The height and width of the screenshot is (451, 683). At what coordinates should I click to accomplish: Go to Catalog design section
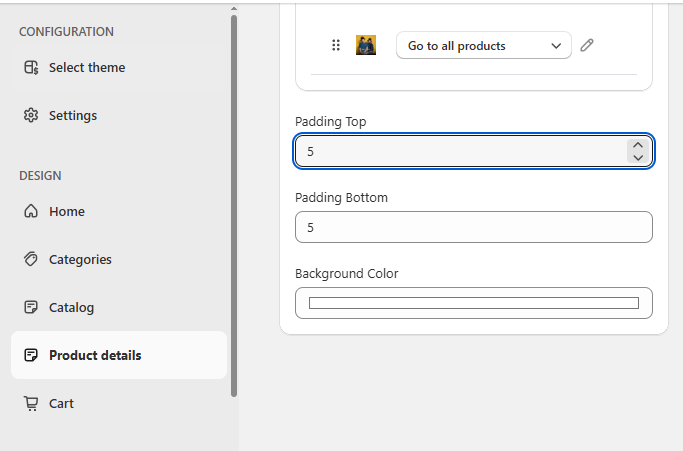pos(119,307)
